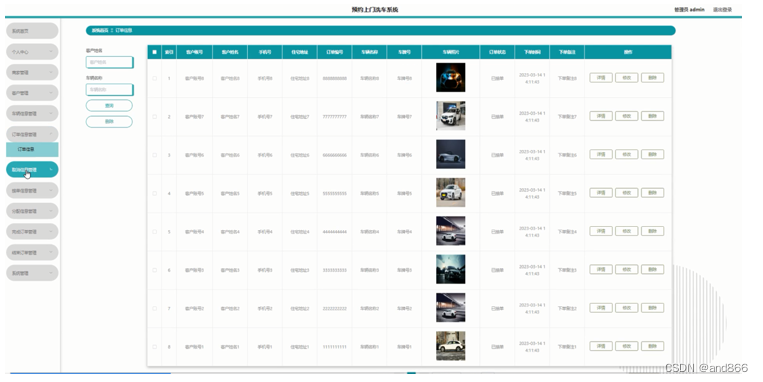Open the car photo in row 2
763x382 pixels.
coord(451,116)
